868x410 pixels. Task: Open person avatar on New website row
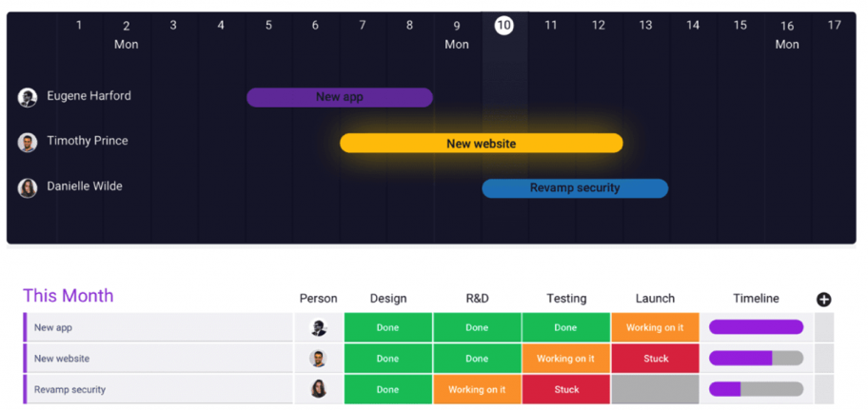[x=318, y=359]
